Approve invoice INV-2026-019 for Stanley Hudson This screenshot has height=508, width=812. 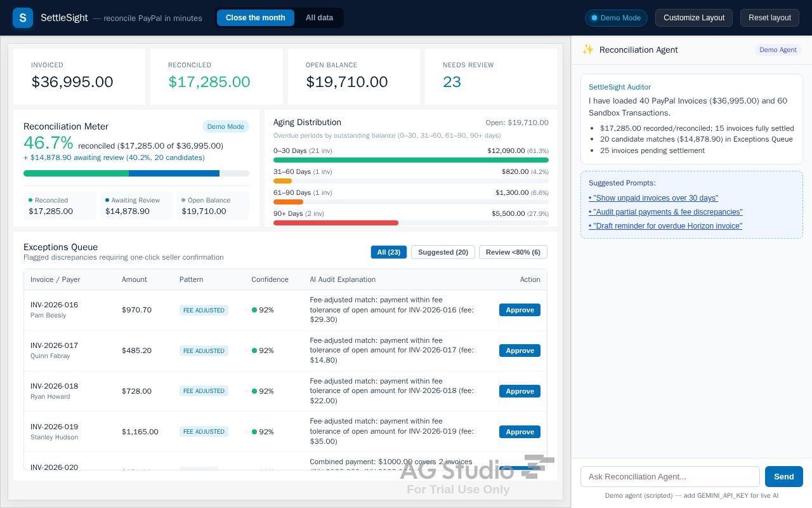click(x=520, y=432)
